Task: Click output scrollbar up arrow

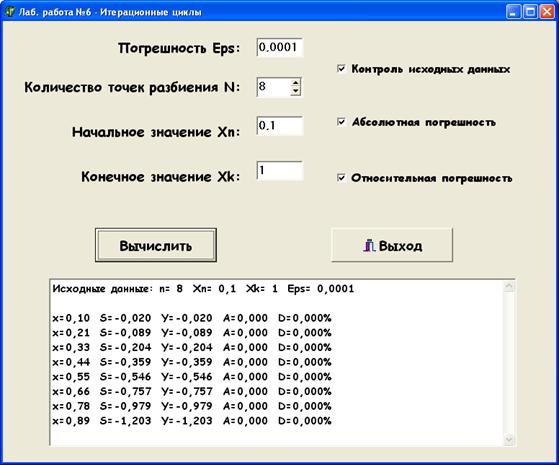Action: pyautogui.click(x=509, y=286)
